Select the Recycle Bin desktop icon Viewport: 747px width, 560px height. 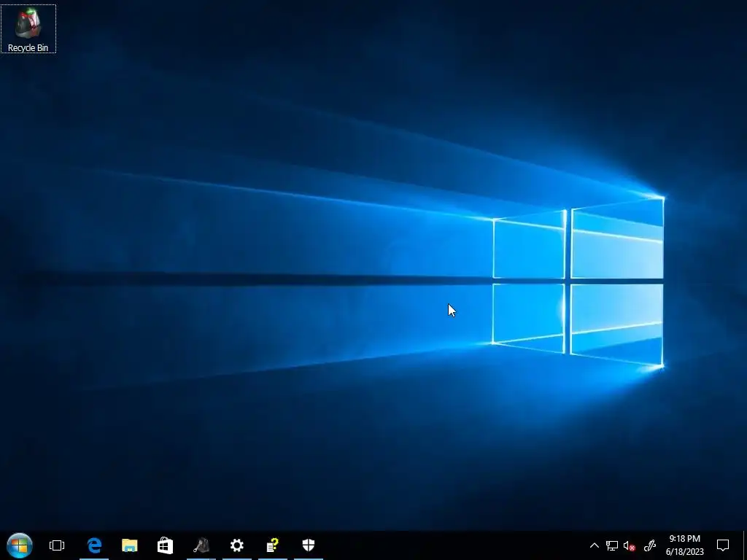tap(28, 28)
